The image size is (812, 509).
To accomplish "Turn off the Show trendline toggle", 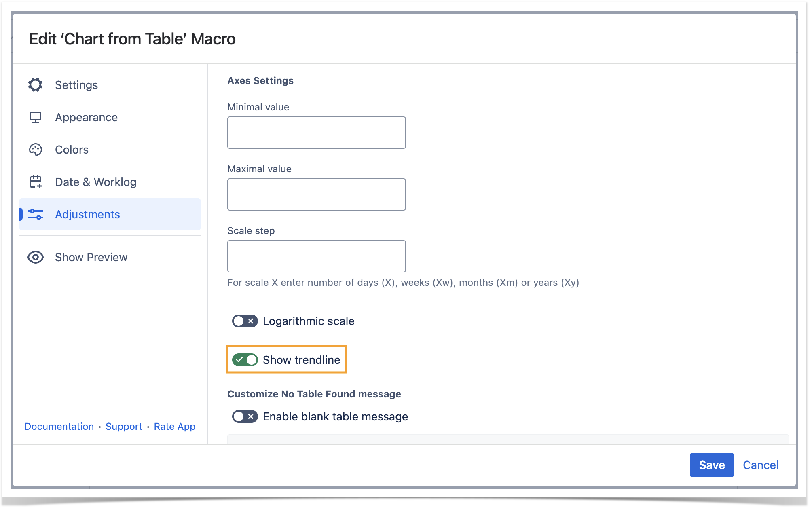I will click(x=245, y=360).
